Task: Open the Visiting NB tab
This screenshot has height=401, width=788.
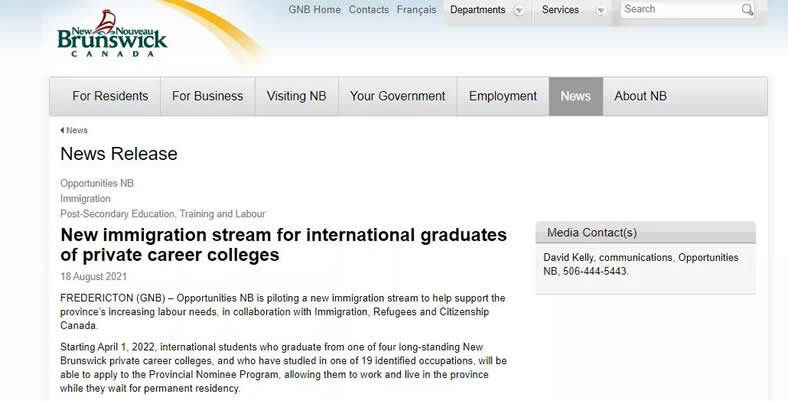Action: pyautogui.click(x=297, y=96)
